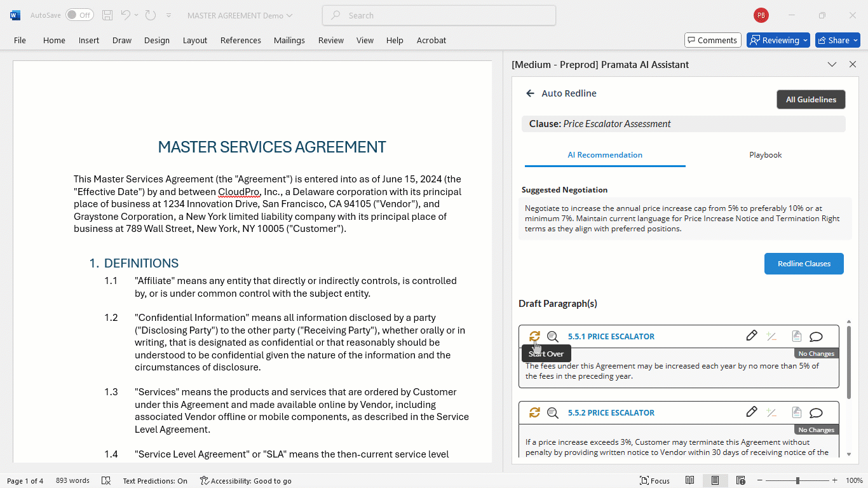This screenshot has height=488, width=868.
Task: Click the All Guidelines button
Action: (811, 99)
